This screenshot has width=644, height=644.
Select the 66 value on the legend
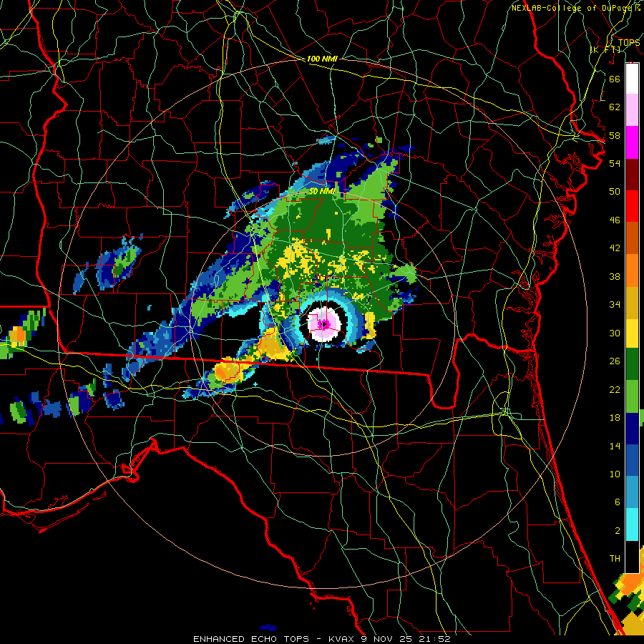pyautogui.click(x=615, y=79)
